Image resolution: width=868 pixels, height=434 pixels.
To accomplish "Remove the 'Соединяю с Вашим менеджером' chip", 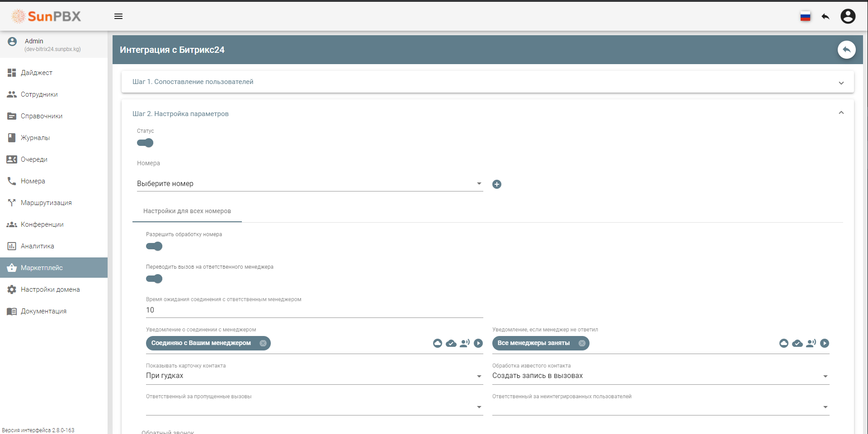I will tap(263, 343).
